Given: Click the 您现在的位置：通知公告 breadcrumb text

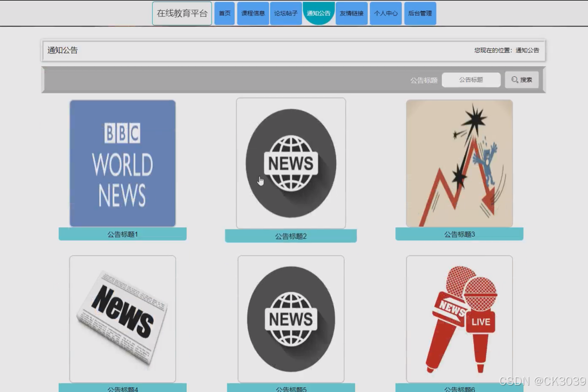Looking at the screenshot, I should (x=506, y=50).
